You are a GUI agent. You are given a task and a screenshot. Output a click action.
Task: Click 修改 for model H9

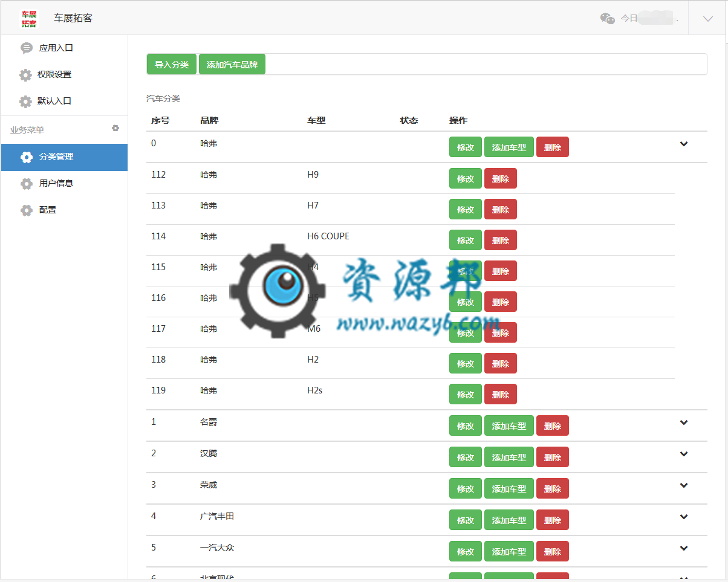466,178
